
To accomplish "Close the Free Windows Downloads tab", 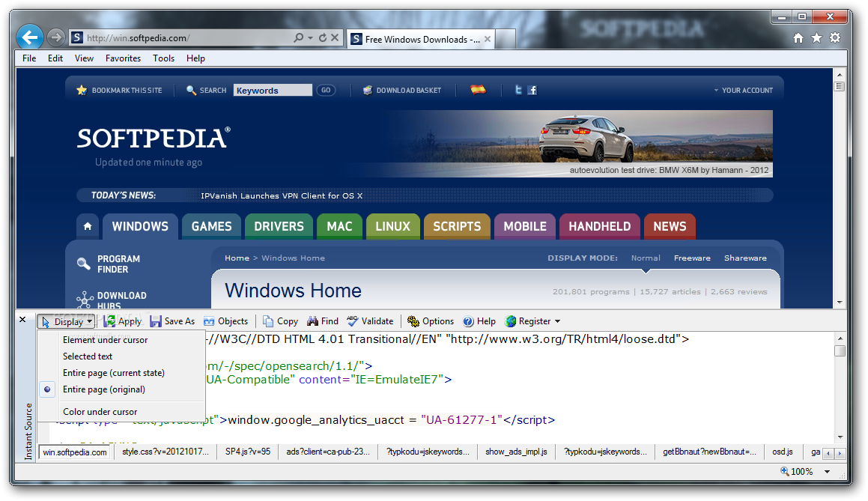I will [487, 39].
